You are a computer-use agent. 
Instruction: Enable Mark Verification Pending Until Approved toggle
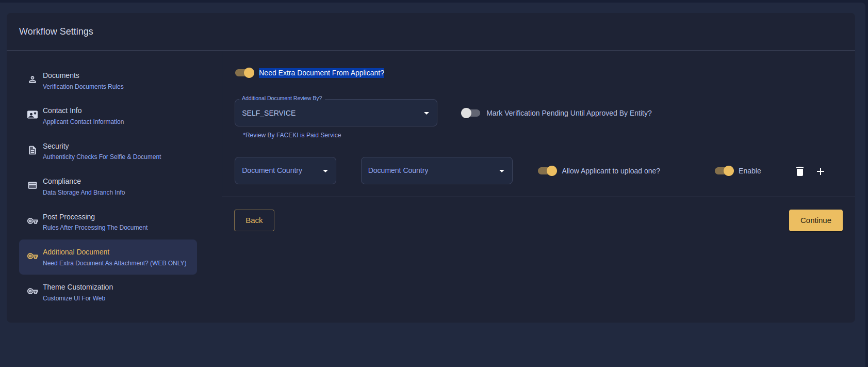(x=470, y=113)
